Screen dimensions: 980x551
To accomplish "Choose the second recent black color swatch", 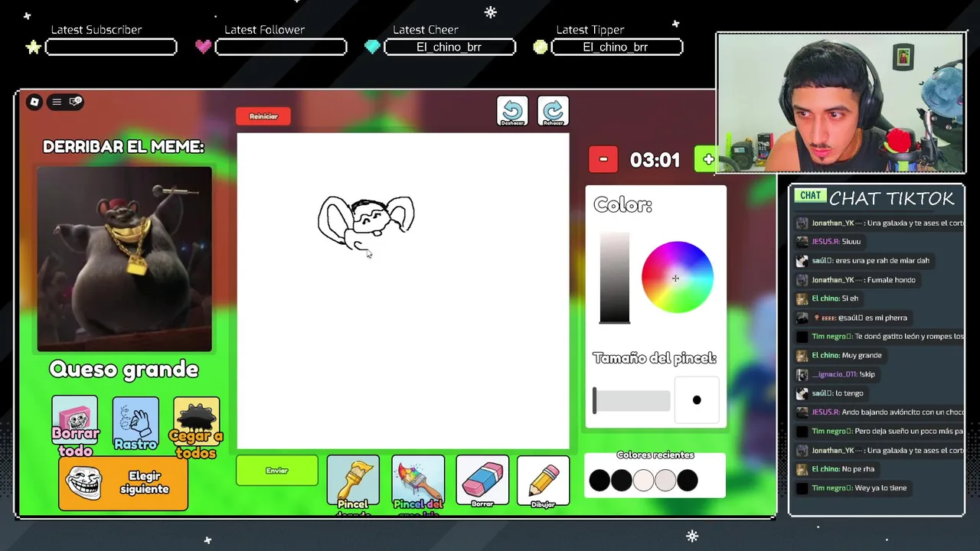I will click(622, 480).
